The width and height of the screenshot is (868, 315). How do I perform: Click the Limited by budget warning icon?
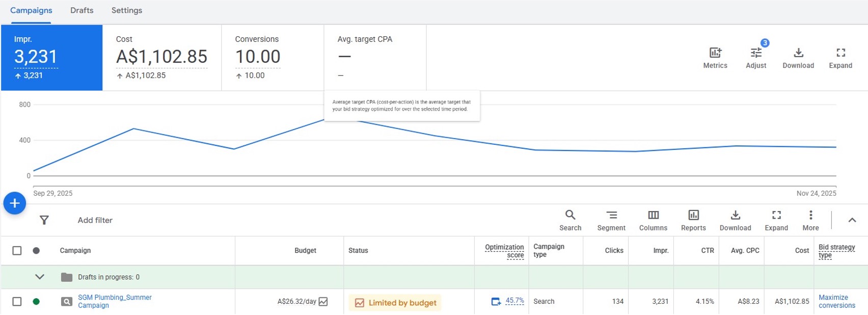360,303
